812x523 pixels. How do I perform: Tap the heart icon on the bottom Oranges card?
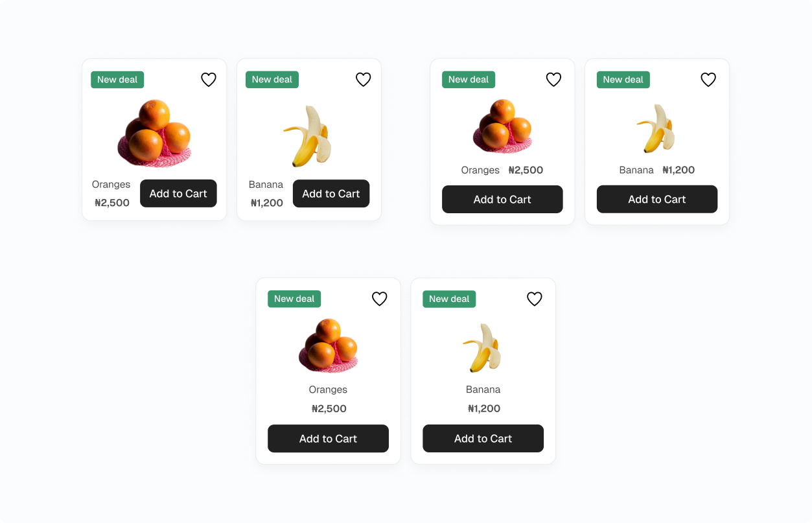tap(380, 299)
